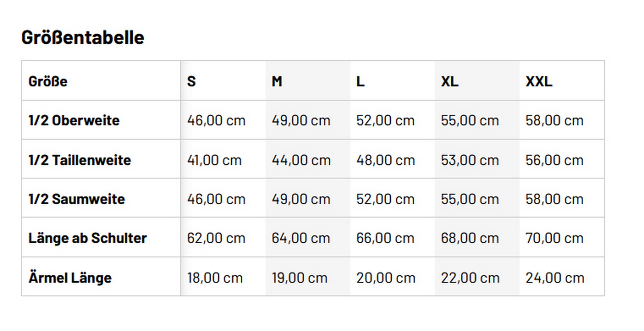Select the Größe header cell

click(x=48, y=81)
